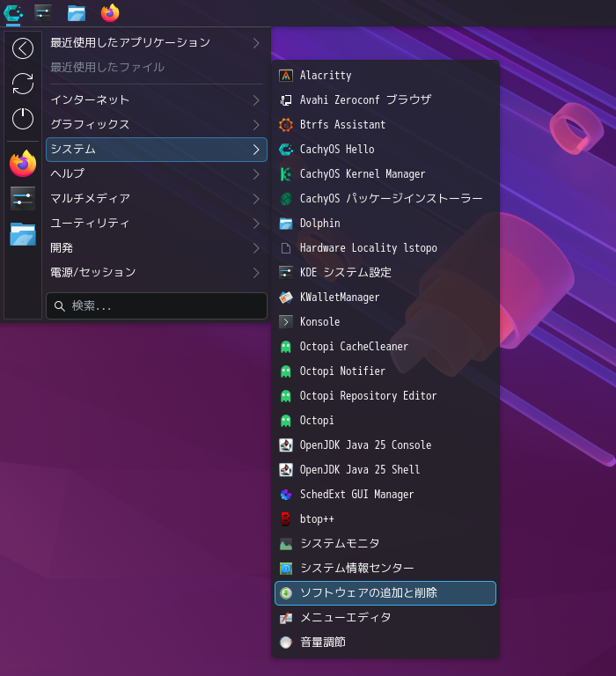Viewport: 616px width, 676px height.
Task: Collapse the システム category chevron
Action: tap(256, 150)
